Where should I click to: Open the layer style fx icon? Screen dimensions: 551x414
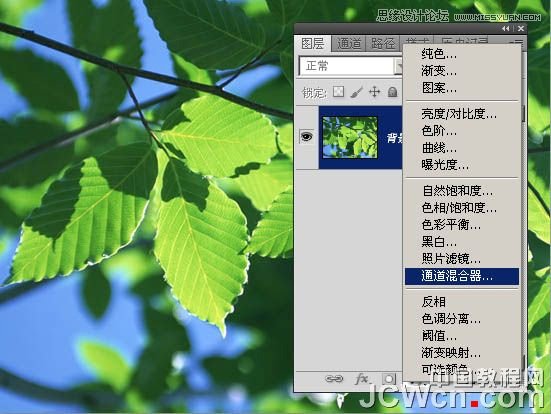click(362, 379)
